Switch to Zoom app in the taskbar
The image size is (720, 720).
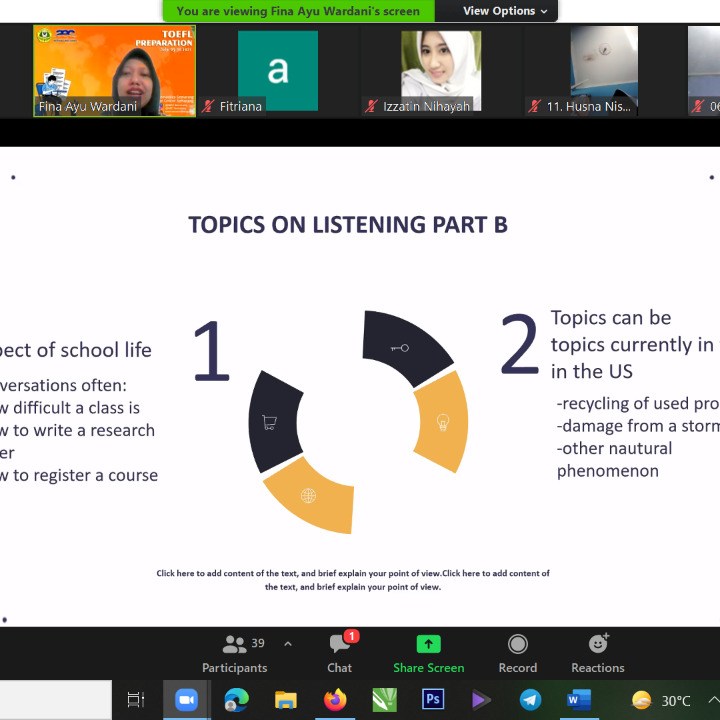point(186,700)
